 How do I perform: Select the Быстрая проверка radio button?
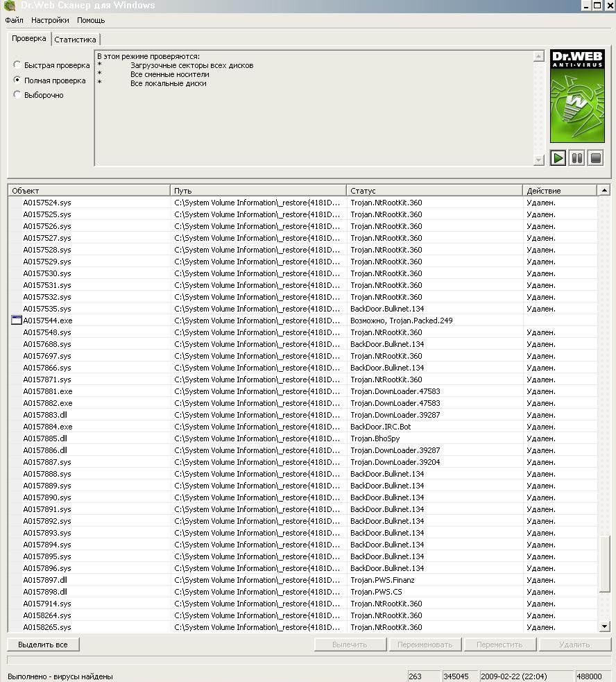[x=17, y=65]
